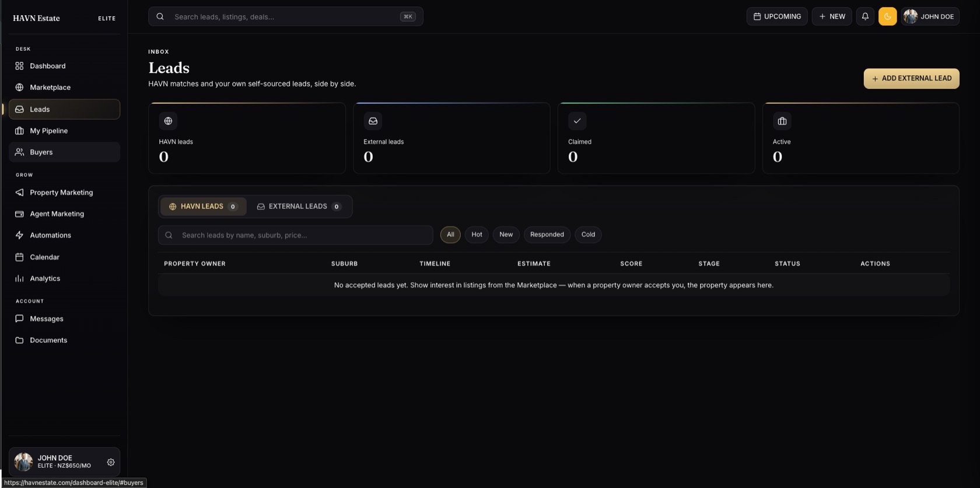Click Add External Lead button
Viewport: 980px width, 488px height.
click(911, 79)
